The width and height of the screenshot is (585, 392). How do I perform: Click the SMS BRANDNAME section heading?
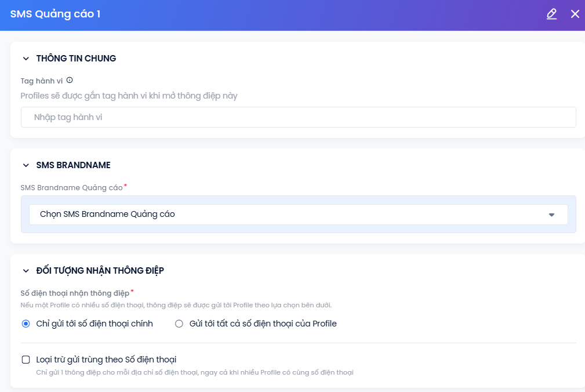point(74,165)
